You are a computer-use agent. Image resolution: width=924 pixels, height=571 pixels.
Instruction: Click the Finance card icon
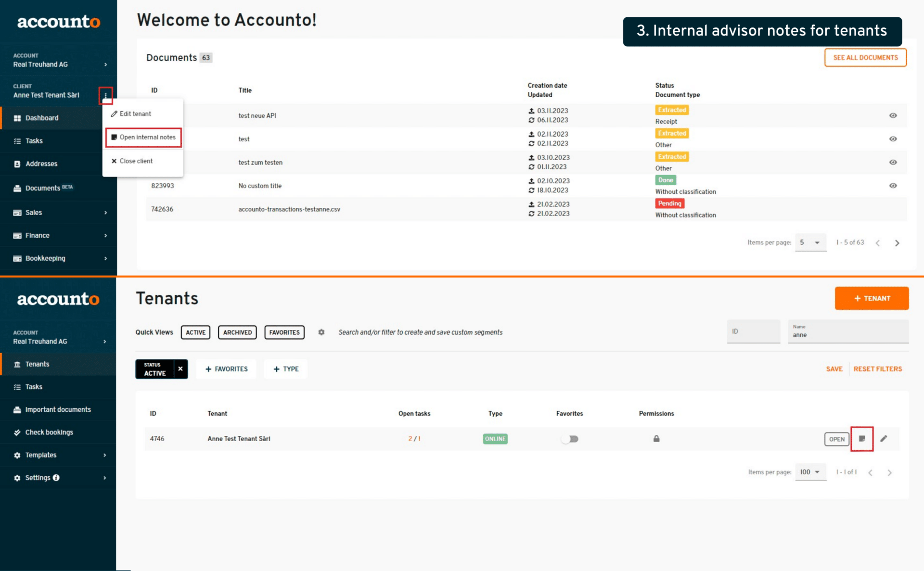tap(17, 236)
